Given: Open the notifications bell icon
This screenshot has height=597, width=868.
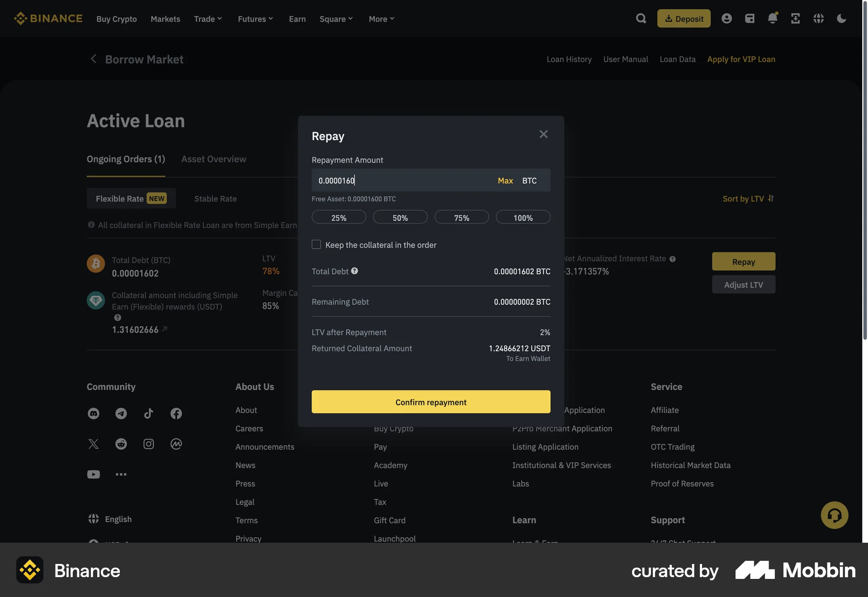Looking at the screenshot, I should point(772,18).
